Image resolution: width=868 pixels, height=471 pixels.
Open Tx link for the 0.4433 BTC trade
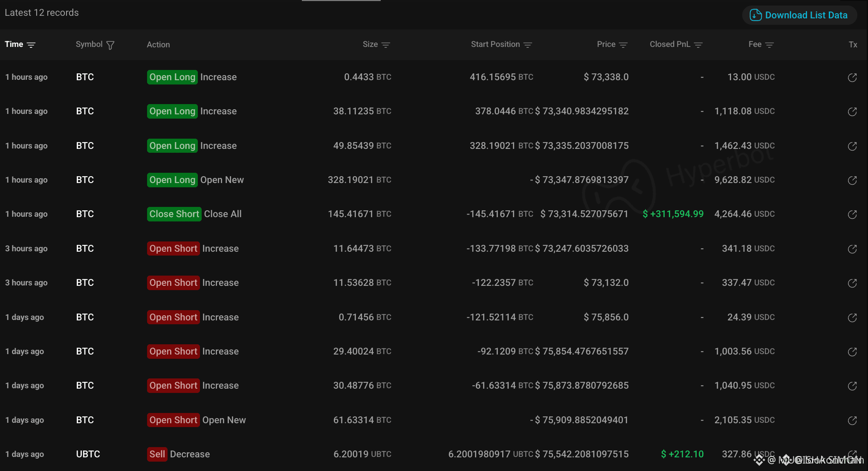(x=852, y=77)
